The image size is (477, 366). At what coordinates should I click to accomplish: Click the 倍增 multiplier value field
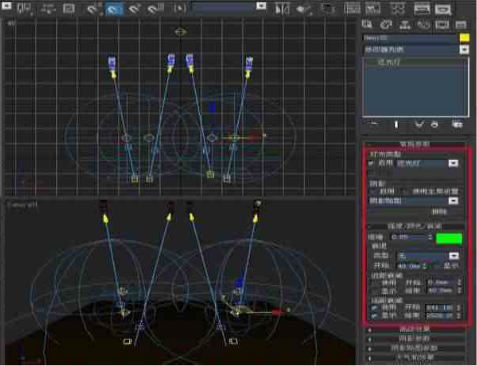pyautogui.click(x=408, y=237)
